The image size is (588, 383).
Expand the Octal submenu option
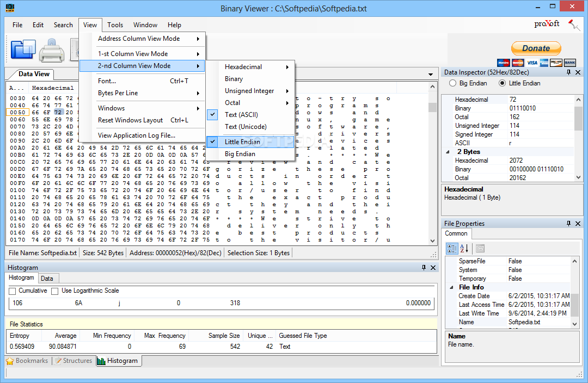click(250, 103)
